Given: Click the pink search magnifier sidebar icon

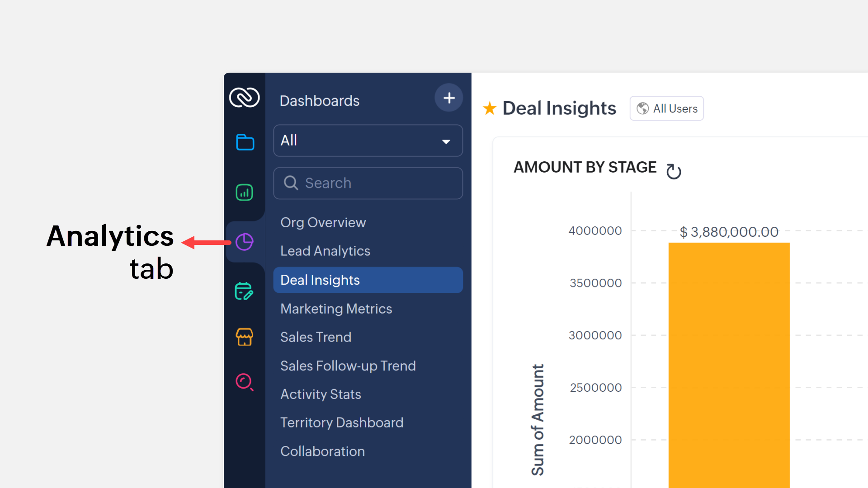Looking at the screenshot, I should click(x=245, y=382).
